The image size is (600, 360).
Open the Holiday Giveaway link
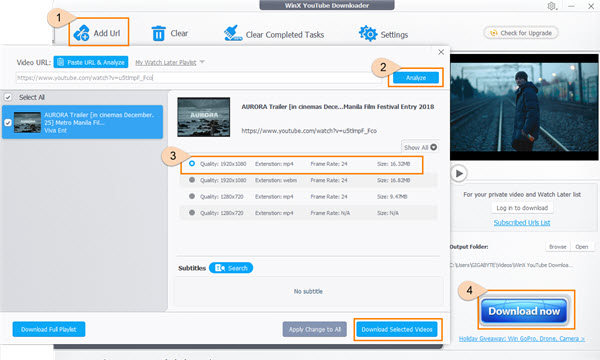click(x=522, y=339)
